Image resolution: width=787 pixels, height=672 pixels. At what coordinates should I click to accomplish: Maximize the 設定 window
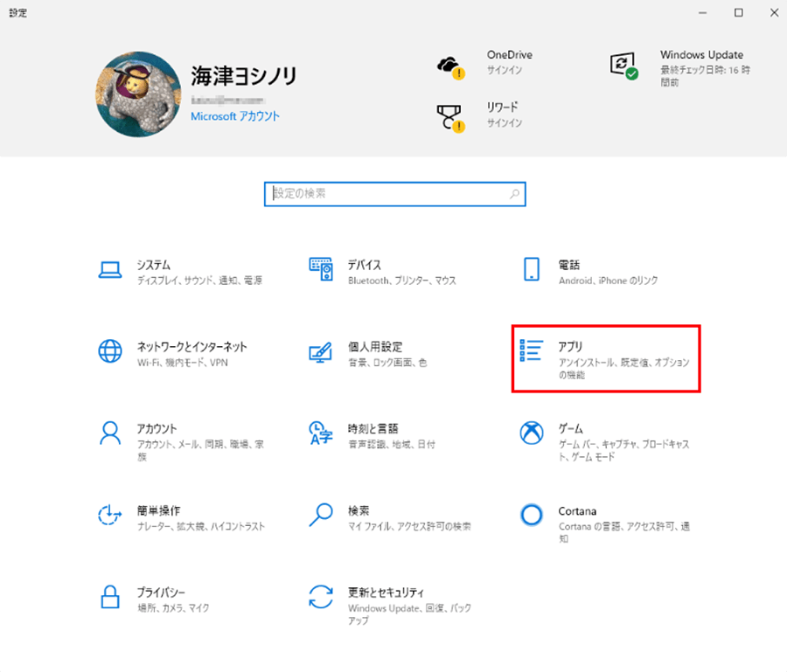pyautogui.click(x=739, y=12)
